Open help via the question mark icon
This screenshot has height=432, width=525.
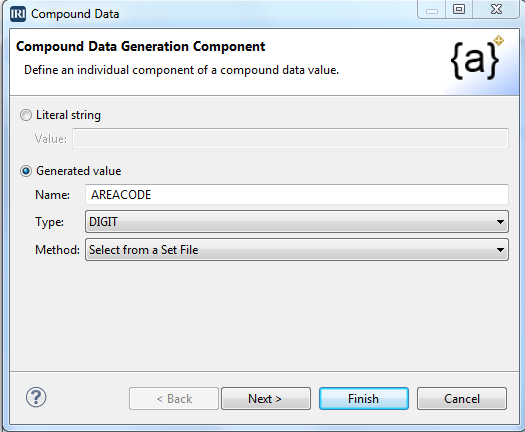pos(36,398)
